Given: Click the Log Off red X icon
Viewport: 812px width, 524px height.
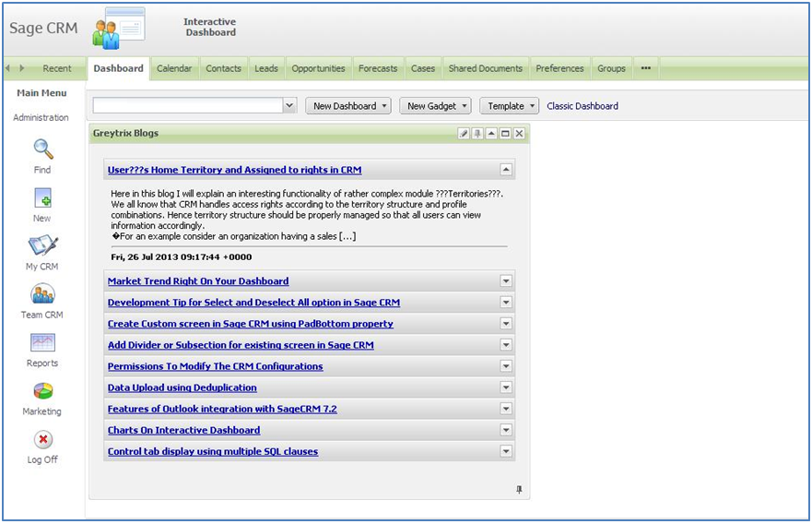Looking at the screenshot, I should point(43,439).
